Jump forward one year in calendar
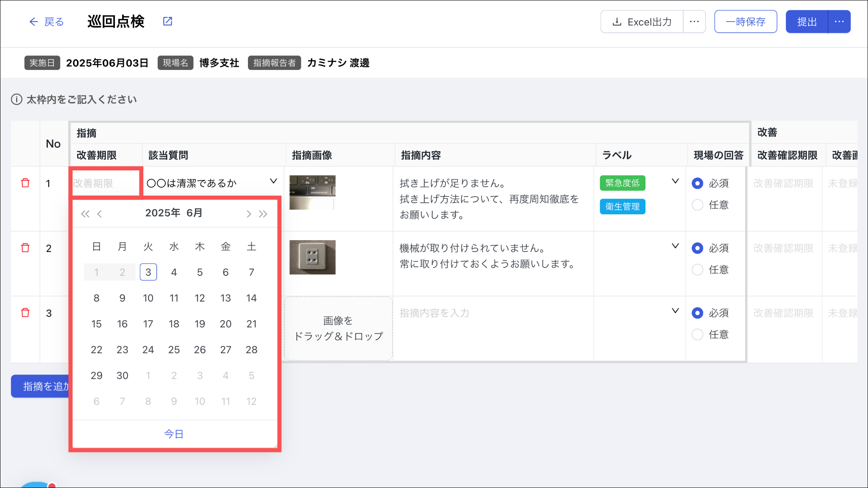868x488 pixels. [263, 214]
